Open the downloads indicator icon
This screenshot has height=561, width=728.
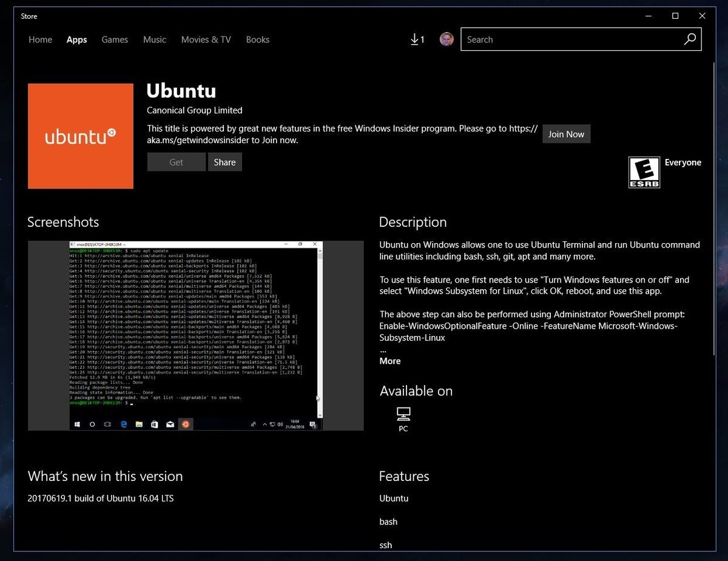click(x=417, y=39)
